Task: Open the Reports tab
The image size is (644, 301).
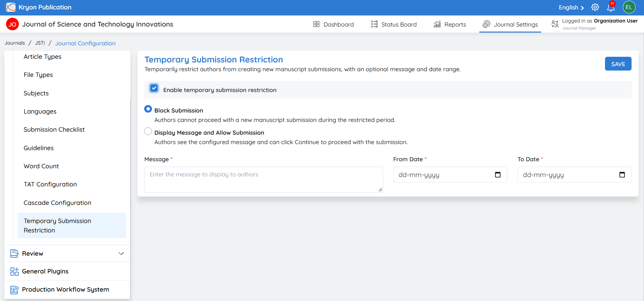Action: coord(450,24)
